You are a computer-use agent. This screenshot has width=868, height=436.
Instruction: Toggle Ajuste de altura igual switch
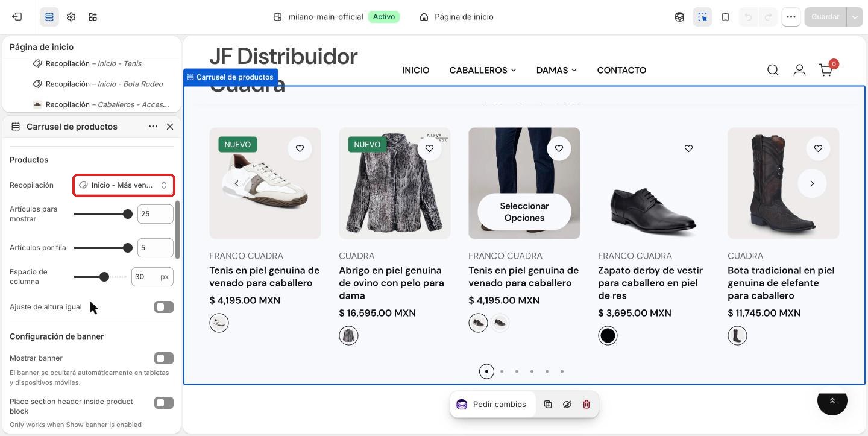pos(164,307)
